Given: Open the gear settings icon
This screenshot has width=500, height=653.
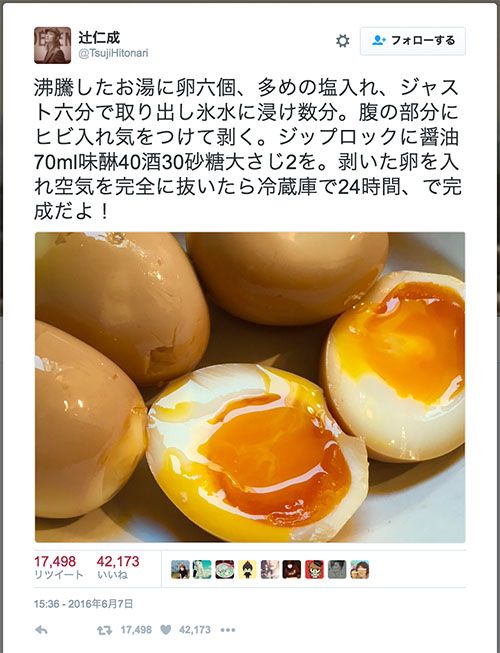Looking at the screenshot, I should (x=343, y=41).
